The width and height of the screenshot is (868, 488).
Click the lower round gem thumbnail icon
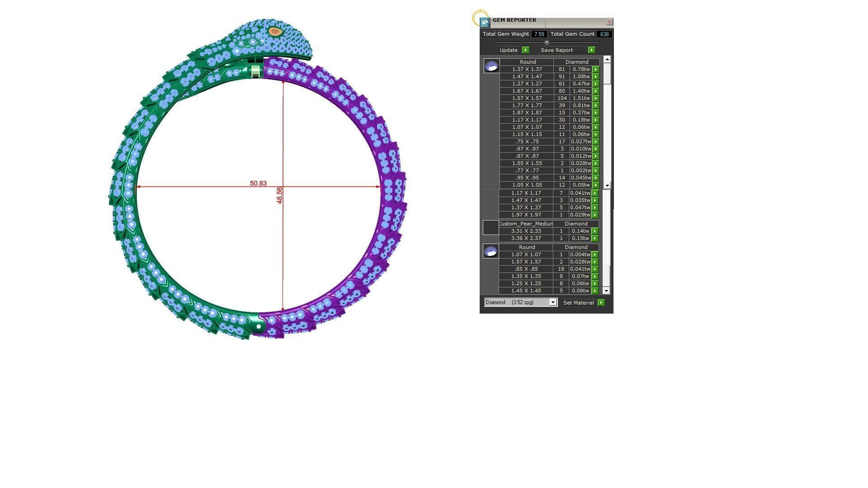491,251
